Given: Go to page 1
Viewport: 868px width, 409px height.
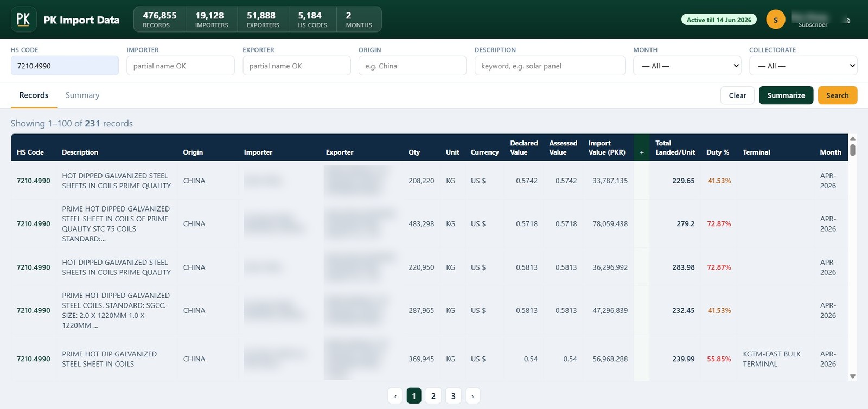Looking at the screenshot, I should [x=414, y=396].
